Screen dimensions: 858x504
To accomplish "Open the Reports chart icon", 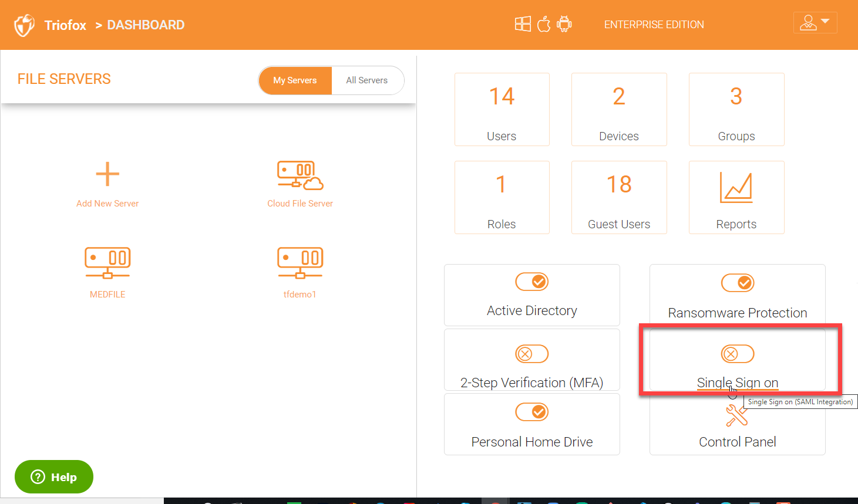I will tap(736, 188).
